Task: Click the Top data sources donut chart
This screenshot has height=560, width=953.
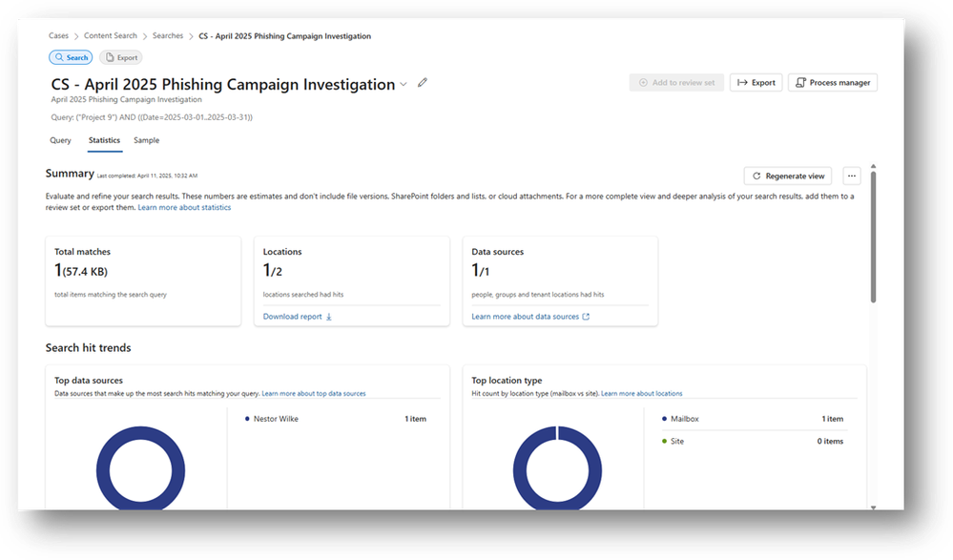Action: tap(140, 467)
